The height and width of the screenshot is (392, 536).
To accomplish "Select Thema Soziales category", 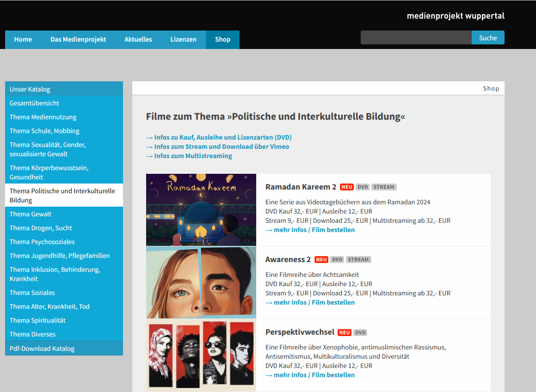I will coord(64,293).
